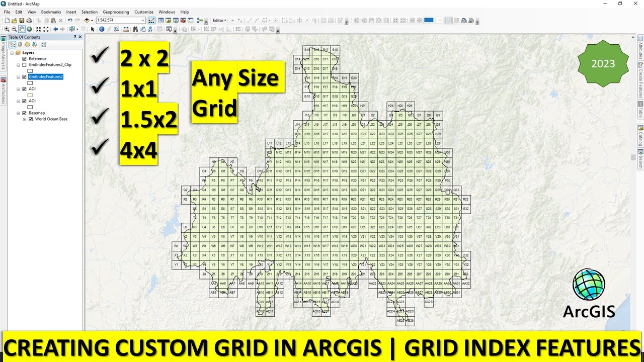The height and width of the screenshot is (362, 644).
Task: Open the Editor toolbar window icon
Action: pos(151,20)
